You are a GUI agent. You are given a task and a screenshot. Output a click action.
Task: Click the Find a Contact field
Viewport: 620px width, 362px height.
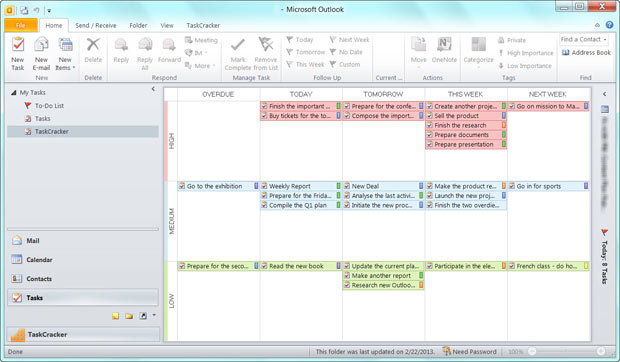click(x=584, y=39)
